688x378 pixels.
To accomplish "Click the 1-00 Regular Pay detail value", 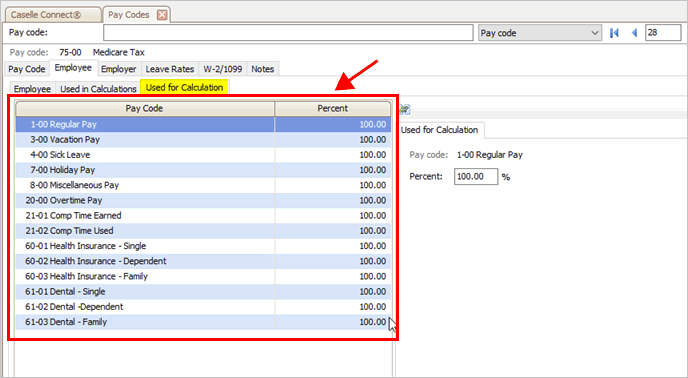I will pos(490,155).
